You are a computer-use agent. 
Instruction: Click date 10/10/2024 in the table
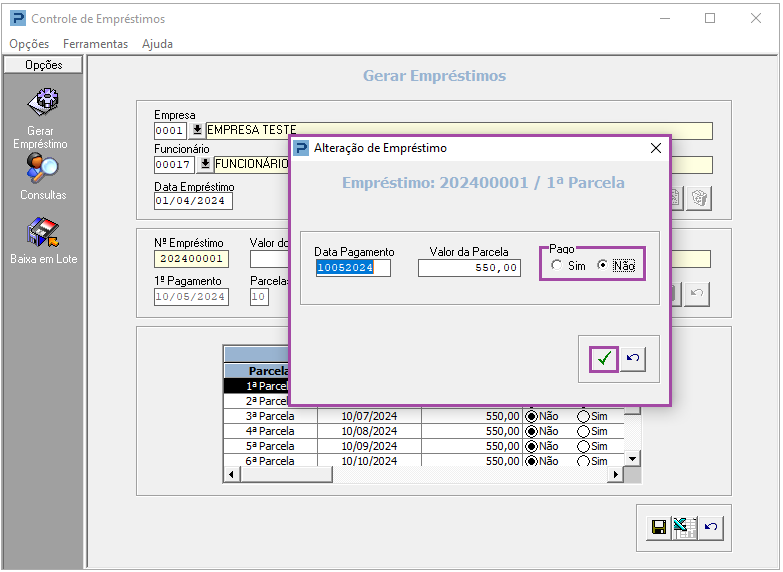click(x=369, y=461)
